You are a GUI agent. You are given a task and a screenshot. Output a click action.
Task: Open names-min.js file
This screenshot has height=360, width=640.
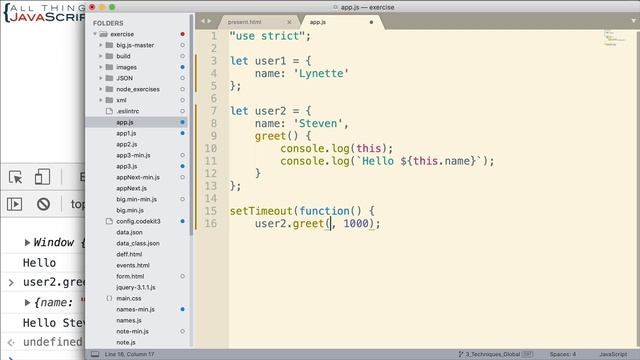click(135, 309)
